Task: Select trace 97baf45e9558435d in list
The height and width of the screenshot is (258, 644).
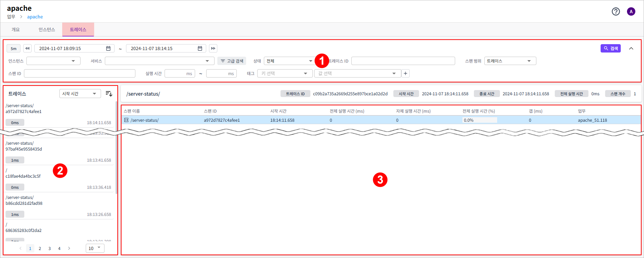Action: coord(58,152)
